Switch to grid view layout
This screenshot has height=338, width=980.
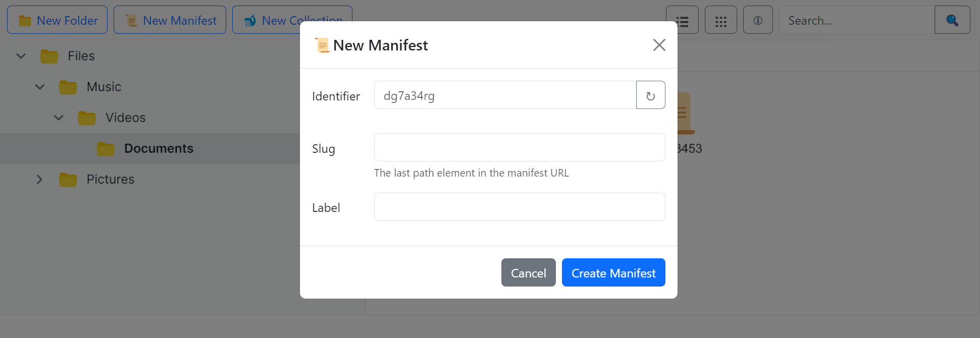point(720,20)
